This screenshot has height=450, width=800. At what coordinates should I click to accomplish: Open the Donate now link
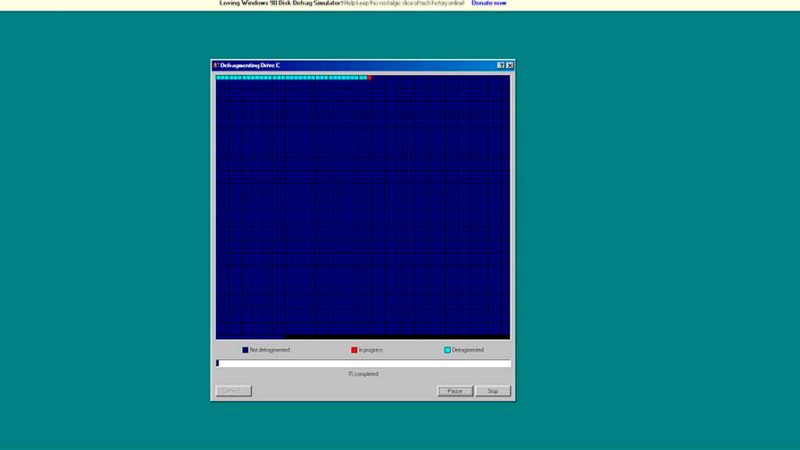click(489, 3)
